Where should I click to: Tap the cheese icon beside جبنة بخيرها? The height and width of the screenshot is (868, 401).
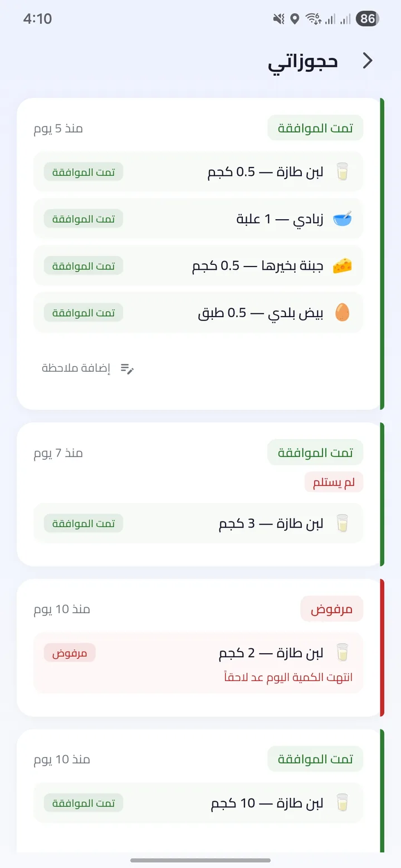click(x=343, y=266)
